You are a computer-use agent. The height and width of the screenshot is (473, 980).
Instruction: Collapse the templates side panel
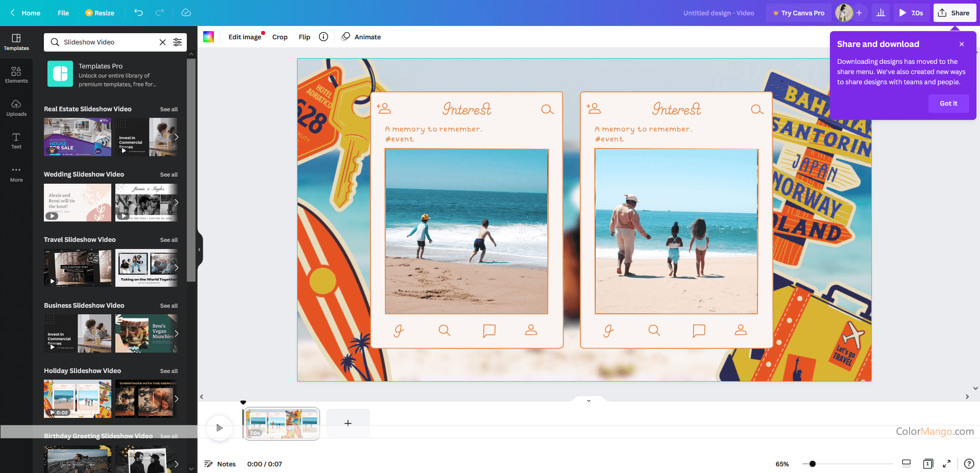click(200, 250)
